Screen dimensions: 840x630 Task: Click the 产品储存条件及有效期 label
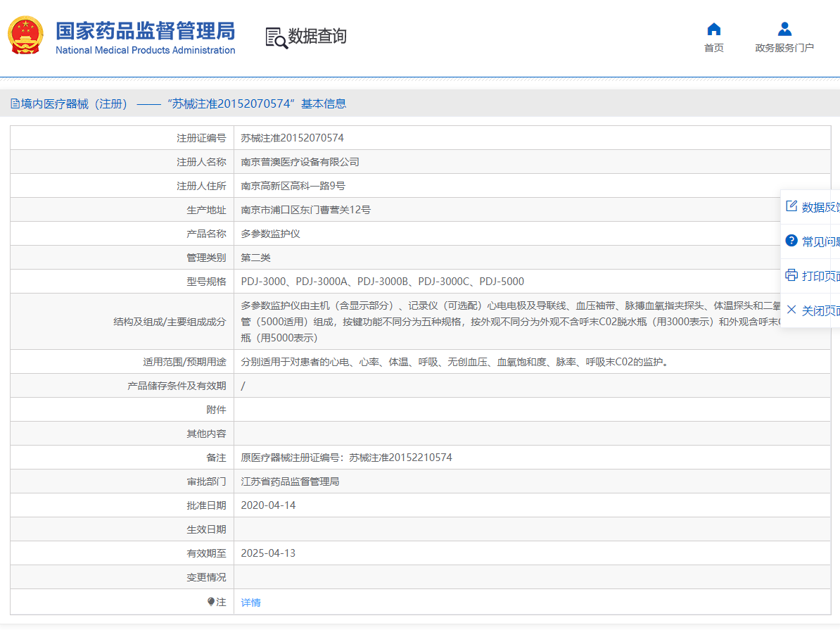coord(177,386)
